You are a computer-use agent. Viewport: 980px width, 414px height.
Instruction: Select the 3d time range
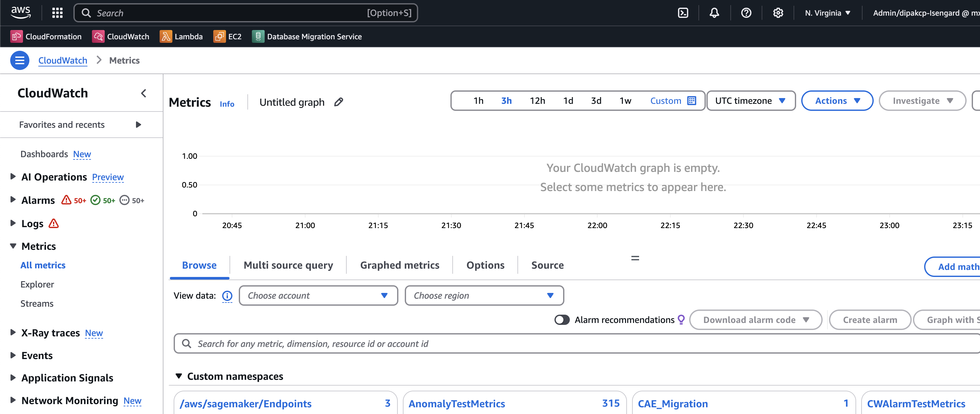(x=596, y=101)
